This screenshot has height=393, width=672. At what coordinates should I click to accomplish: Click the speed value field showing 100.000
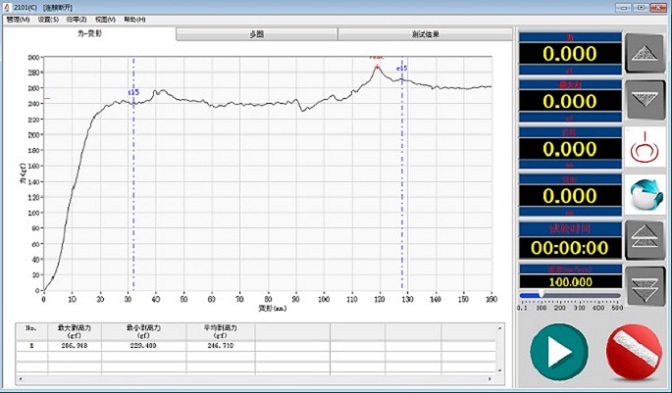click(570, 282)
